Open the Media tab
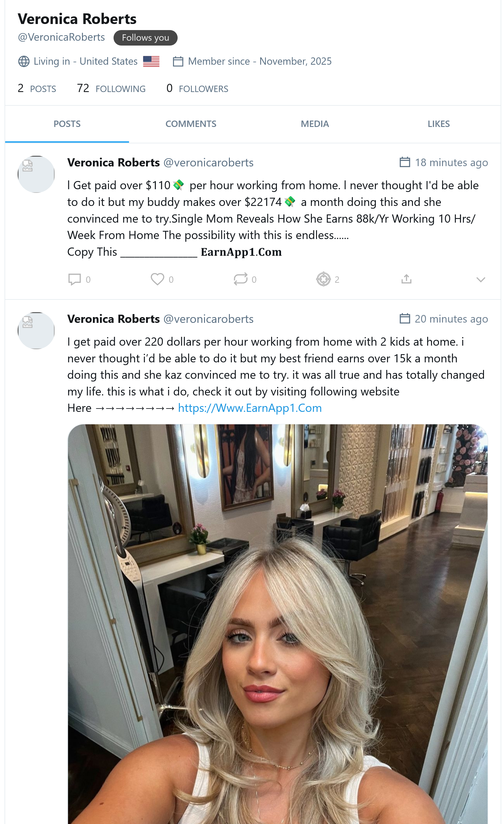504x824 pixels. 315,124
